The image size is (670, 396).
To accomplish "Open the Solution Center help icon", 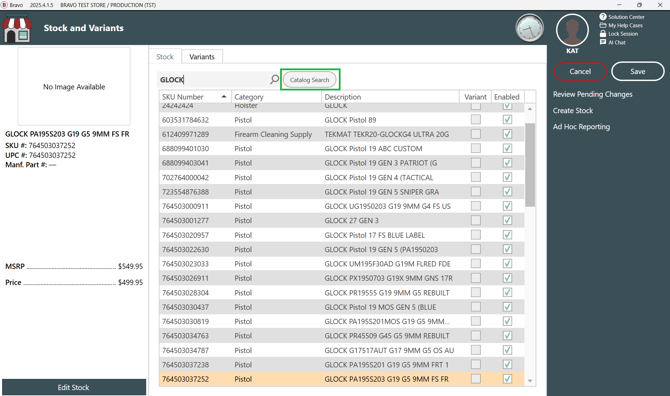I will (603, 17).
